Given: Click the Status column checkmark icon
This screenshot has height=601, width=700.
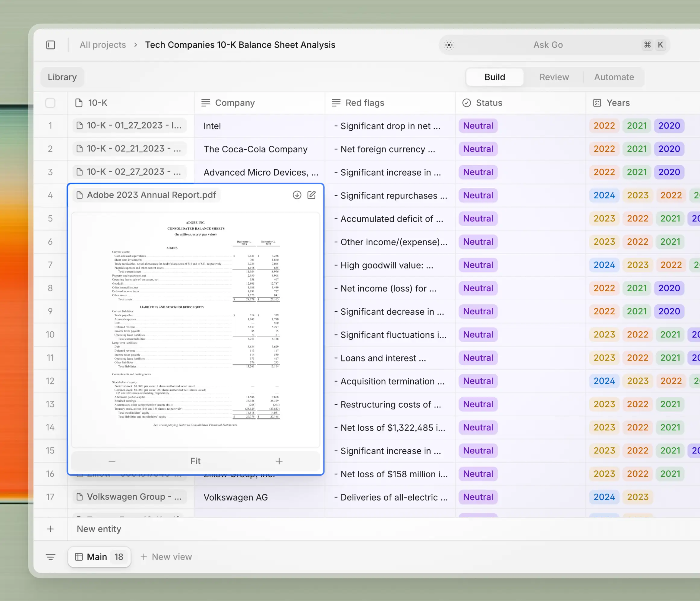Looking at the screenshot, I should (467, 103).
